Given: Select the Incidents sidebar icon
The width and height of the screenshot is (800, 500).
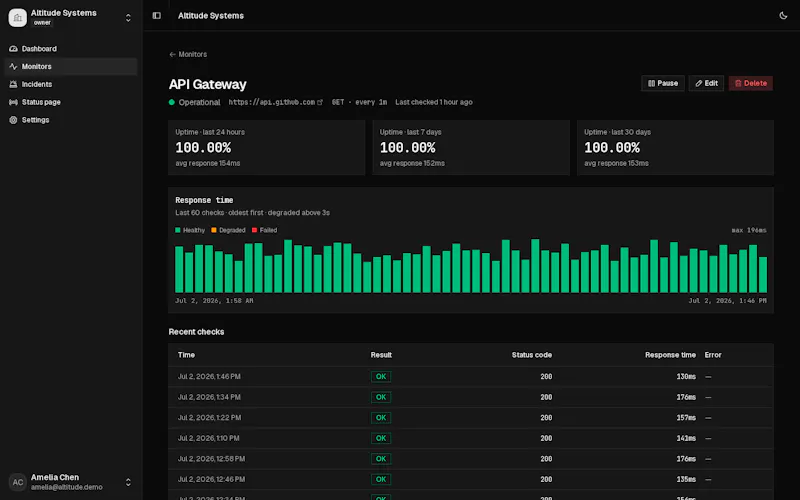Looking at the screenshot, I should [x=13, y=84].
